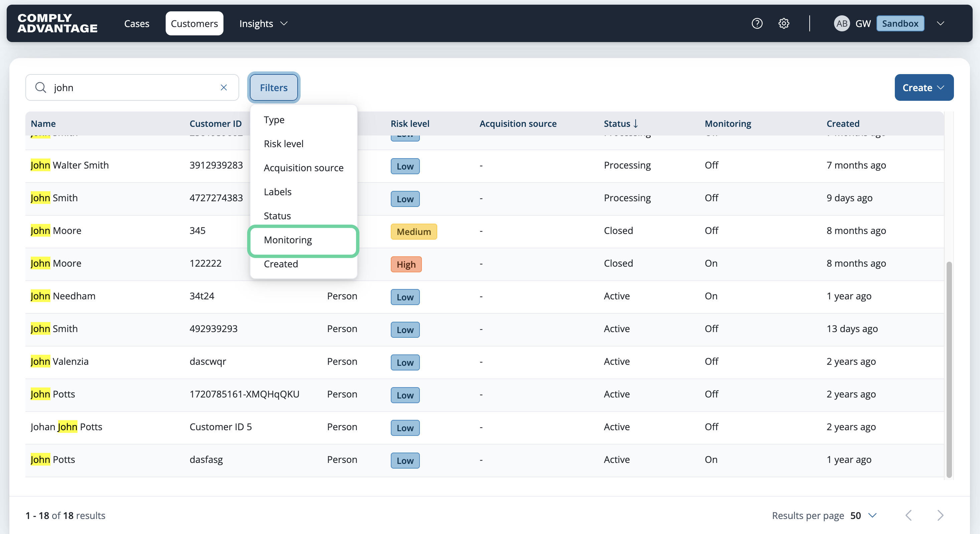Click customer ID dasfasg
The width and height of the screenshot is (980, 534).
click(206, 460)
